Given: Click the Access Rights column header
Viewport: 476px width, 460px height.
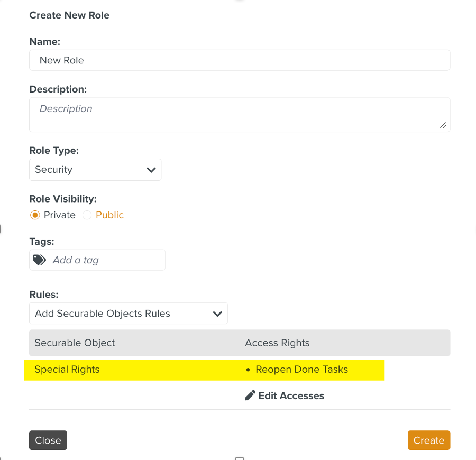Looking at the screenshot, I should [x=277, y=343].
